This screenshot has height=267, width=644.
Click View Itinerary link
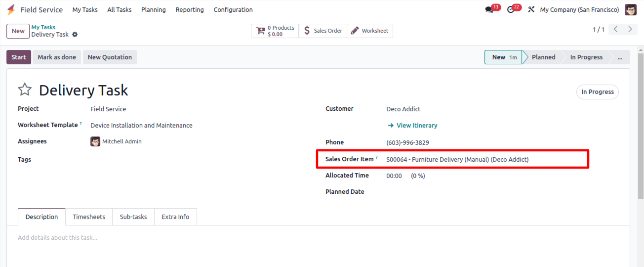(412, 126)
